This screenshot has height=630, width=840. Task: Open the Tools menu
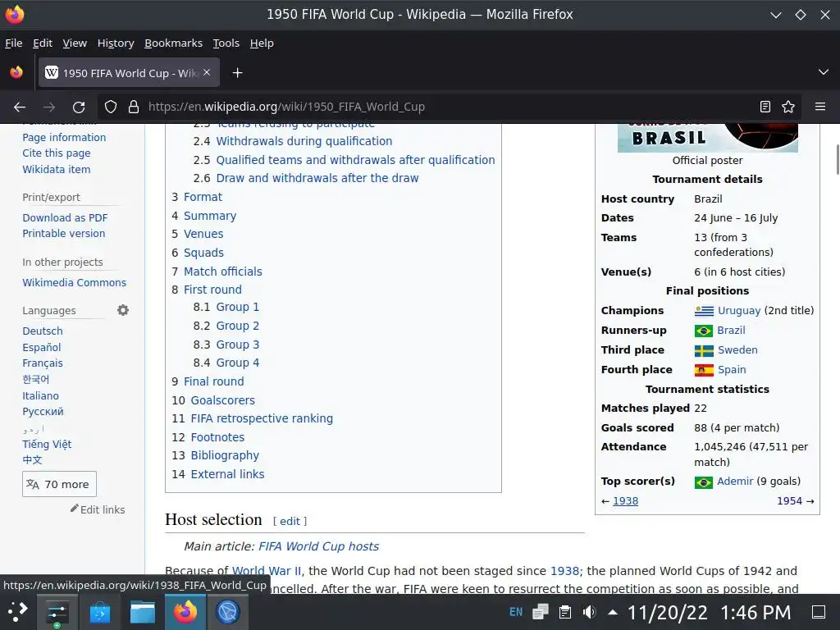(x=226, y=43)
